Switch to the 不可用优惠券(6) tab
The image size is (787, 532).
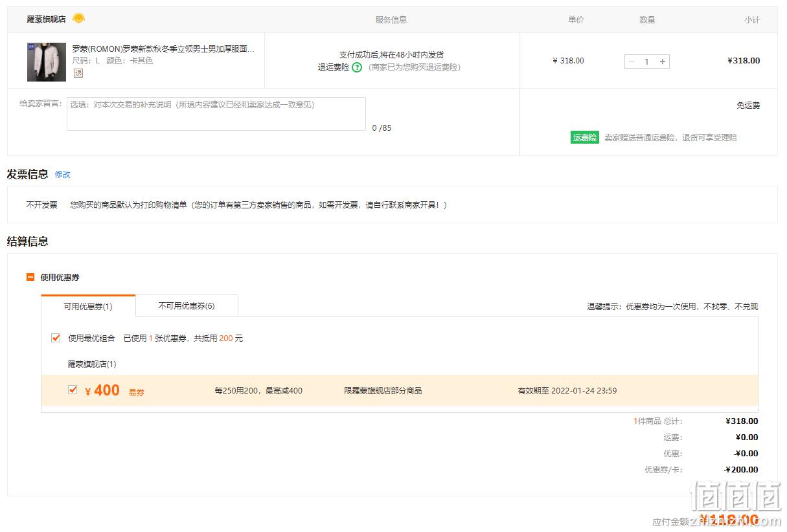point(187,305)
